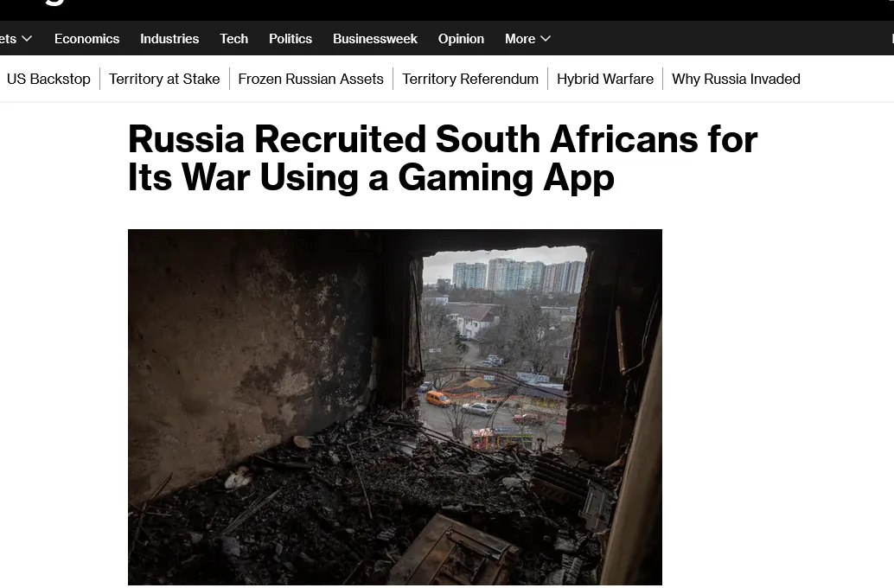This screenshot has width=894, height=588.
Task: Go to the Opinion section
Action: tap(461, 39)
